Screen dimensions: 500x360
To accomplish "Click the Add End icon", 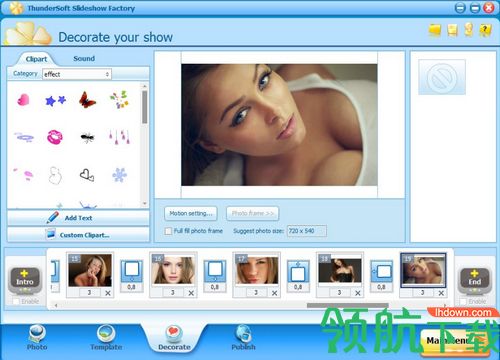I will tap(474, 279).
